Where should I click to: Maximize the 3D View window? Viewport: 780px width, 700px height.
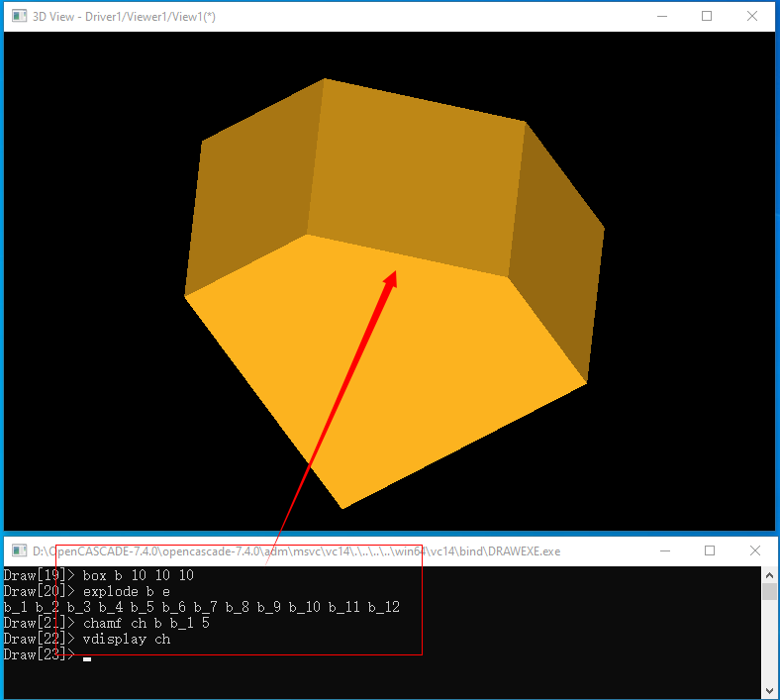tap(707, 17)
